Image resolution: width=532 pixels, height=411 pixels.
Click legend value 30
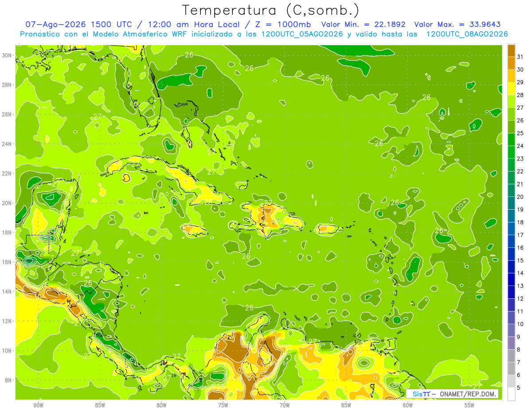coord(520,69)
